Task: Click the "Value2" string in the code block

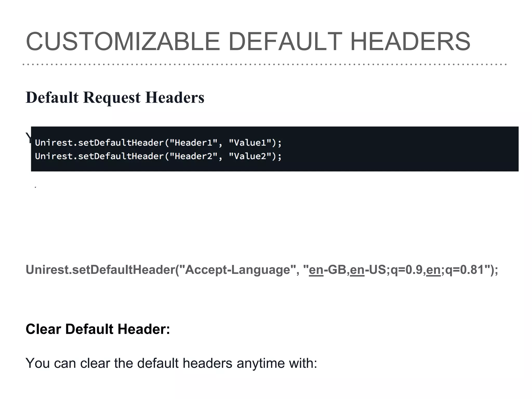Action: pos(250,156)
